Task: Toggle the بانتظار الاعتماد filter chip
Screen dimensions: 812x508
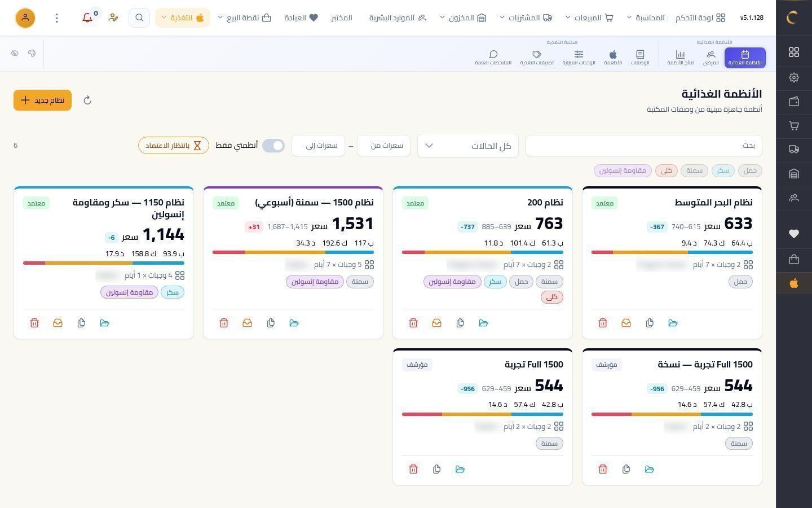Action: 174,146
